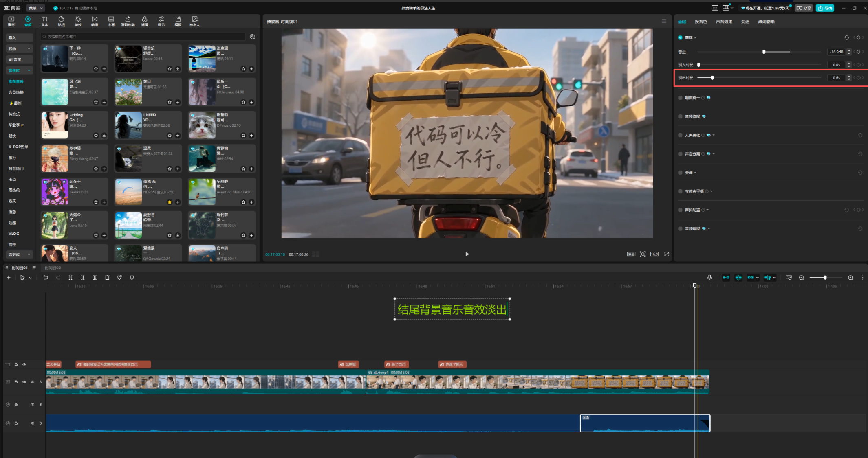
Task: Open the 贴纸 (Stickers) panel
Action: pyautogui.click(x=61, y=21)
